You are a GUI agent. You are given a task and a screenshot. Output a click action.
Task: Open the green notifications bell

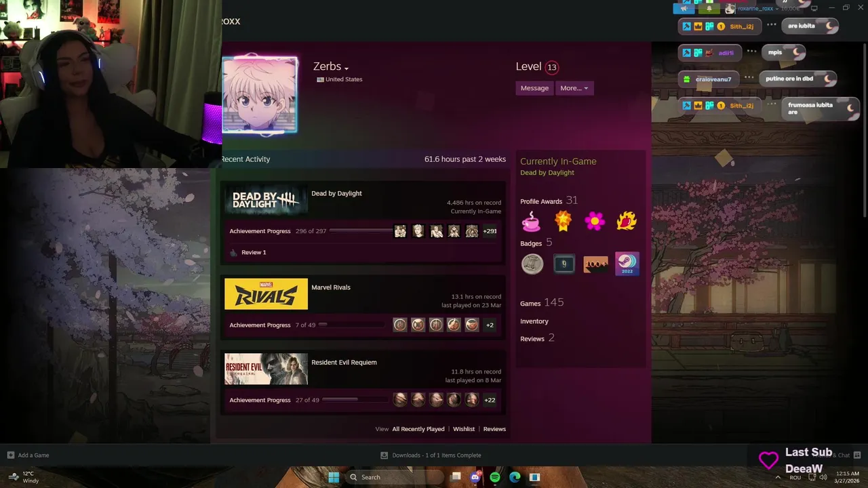pos(709,9)
